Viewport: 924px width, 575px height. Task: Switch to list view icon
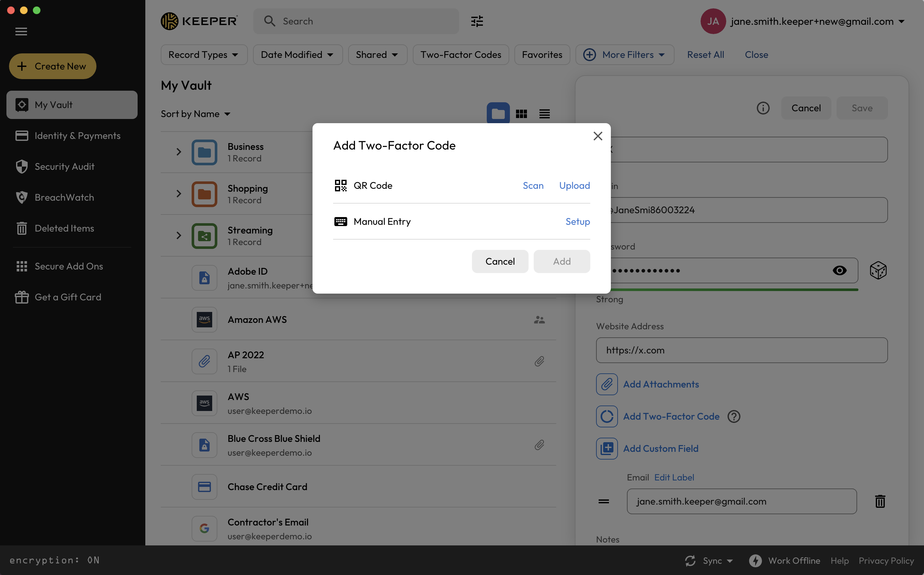pos(544,114)
